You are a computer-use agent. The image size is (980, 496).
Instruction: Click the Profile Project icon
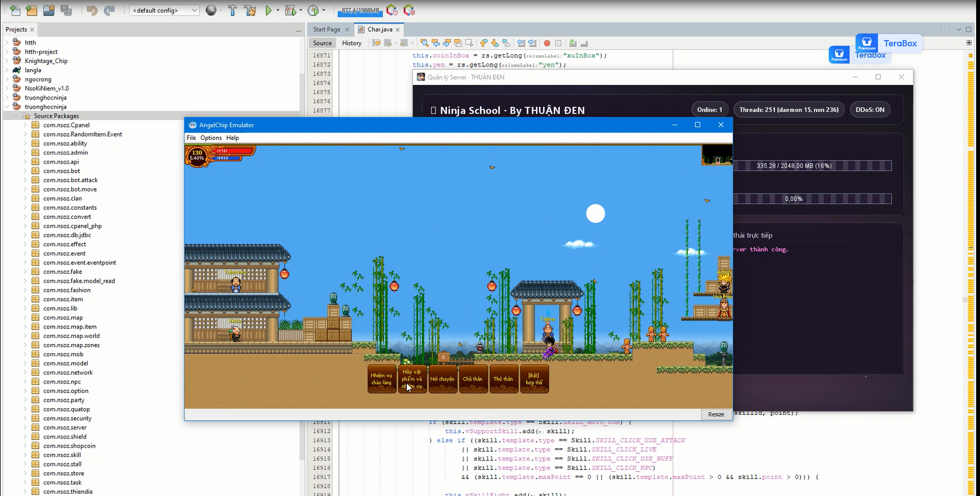point(313,10)
